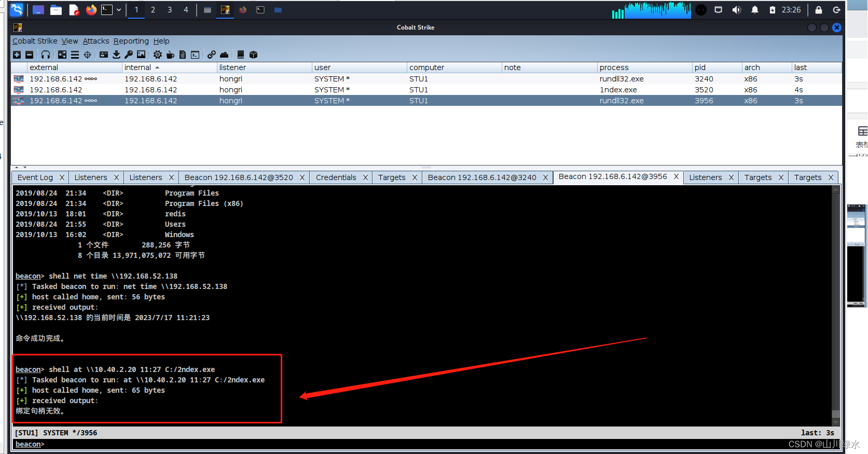Screen dimensions: 868x454
Task: Open the Reporting menu
Action: [x=131, y=41]
